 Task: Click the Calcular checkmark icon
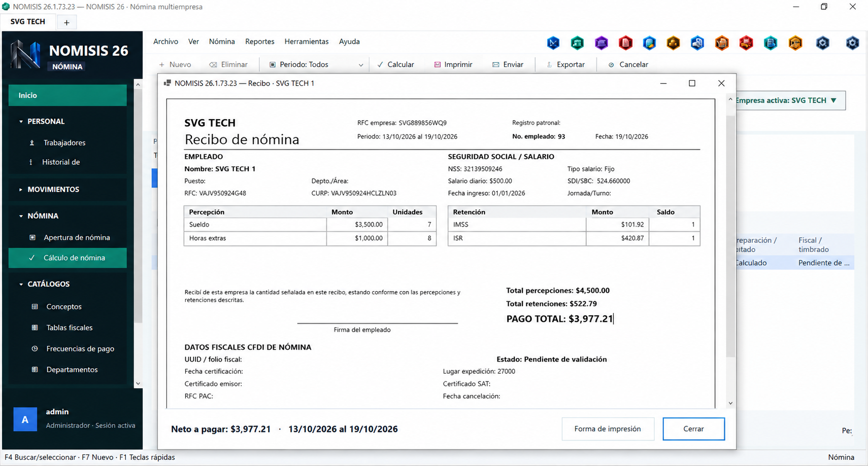380,65
